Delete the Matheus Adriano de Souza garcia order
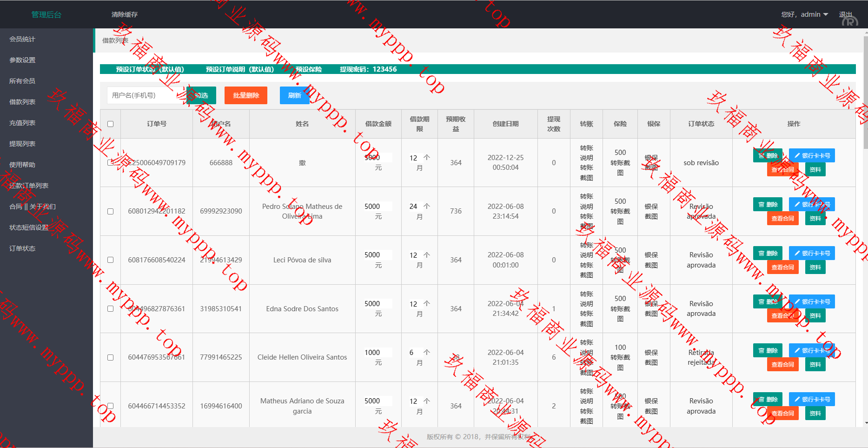This screenshot has height=448, width=868. (x=768, y=399)
